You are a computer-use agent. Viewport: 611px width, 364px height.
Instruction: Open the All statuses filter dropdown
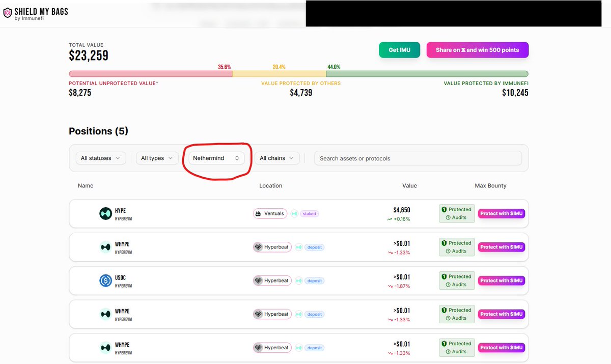click(x=101, y=158)
